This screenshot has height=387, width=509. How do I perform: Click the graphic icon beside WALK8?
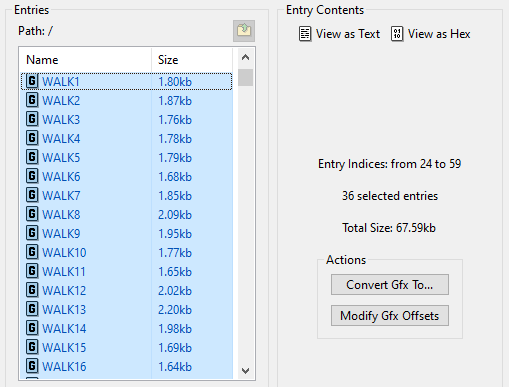click(x=32, y=214)
